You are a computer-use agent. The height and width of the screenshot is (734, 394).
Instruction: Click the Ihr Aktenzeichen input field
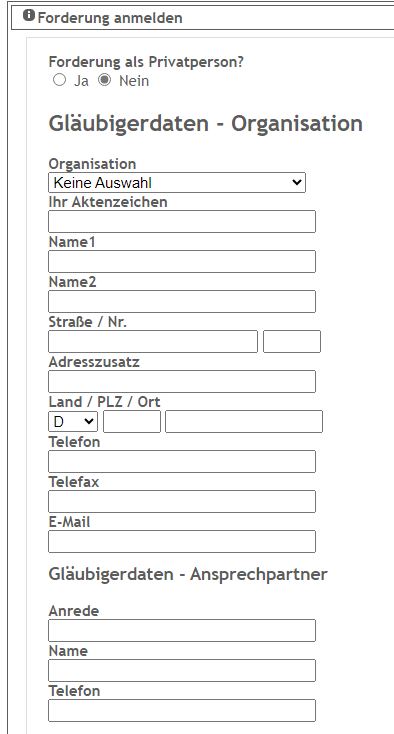tap(182, 221)
